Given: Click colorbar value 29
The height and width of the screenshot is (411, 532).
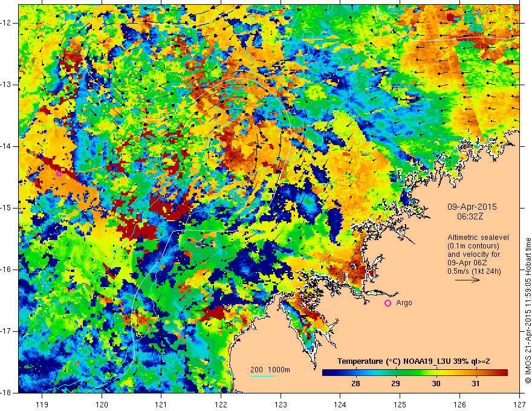Looking at the screenshot, I should coord(395,384).
